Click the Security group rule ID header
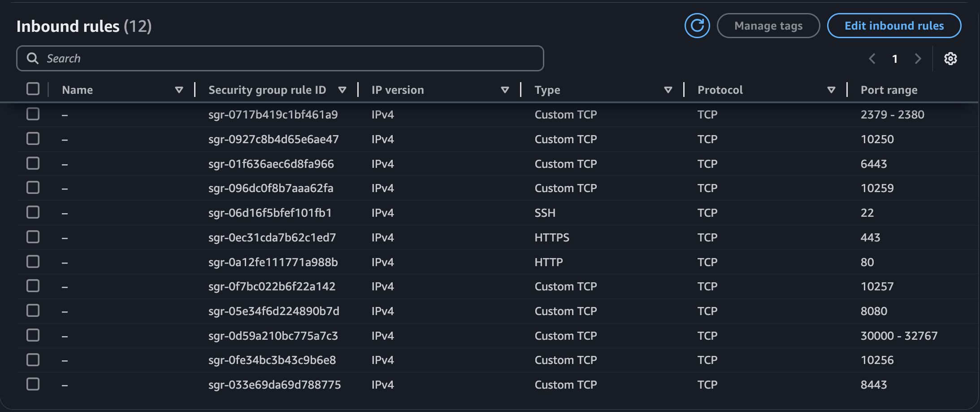Screen dimensions: 980x412 click(x=267, y=90)
